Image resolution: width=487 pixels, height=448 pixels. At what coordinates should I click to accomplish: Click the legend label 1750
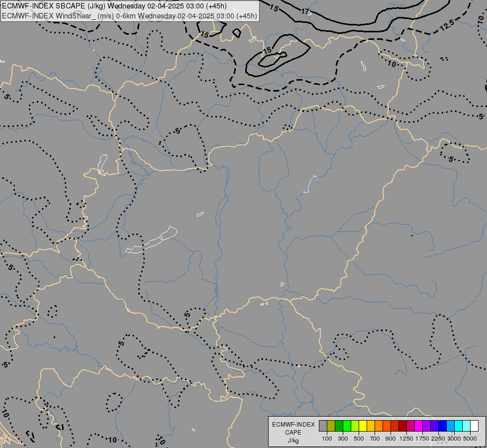422,439
